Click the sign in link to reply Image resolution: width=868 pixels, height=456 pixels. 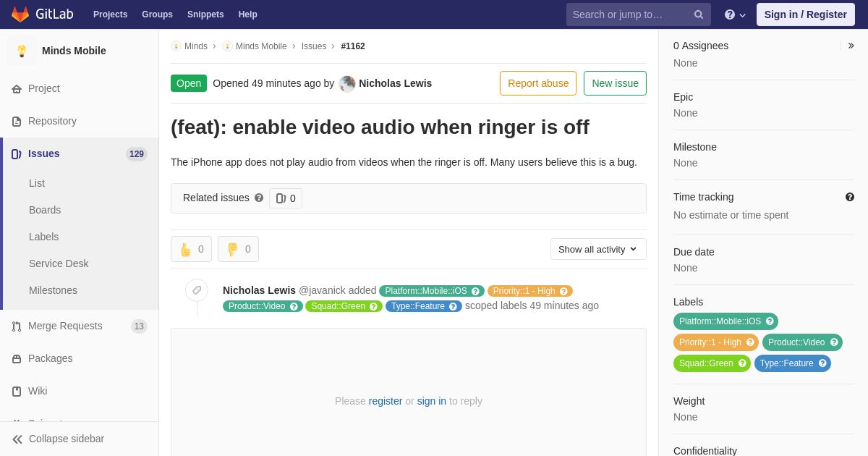[x=432, y=401]
